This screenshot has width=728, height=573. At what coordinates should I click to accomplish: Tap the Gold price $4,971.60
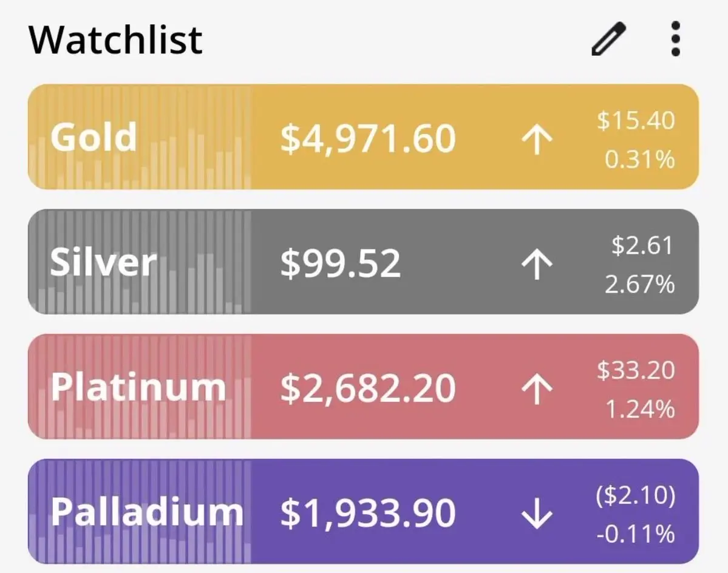[367, 138]
